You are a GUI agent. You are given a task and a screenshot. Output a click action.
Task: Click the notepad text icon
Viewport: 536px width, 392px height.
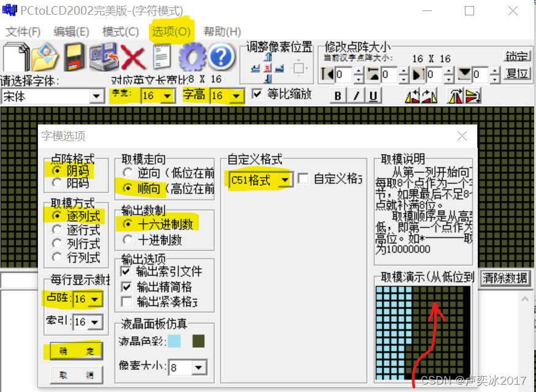coord(162,57)
